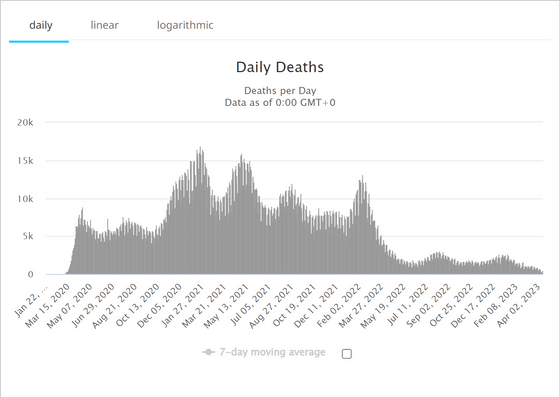This screenshot has height=398, width=560.
Task: Click the peak bar near Feb 02, 2022
Action: click(x=362, y=225)
